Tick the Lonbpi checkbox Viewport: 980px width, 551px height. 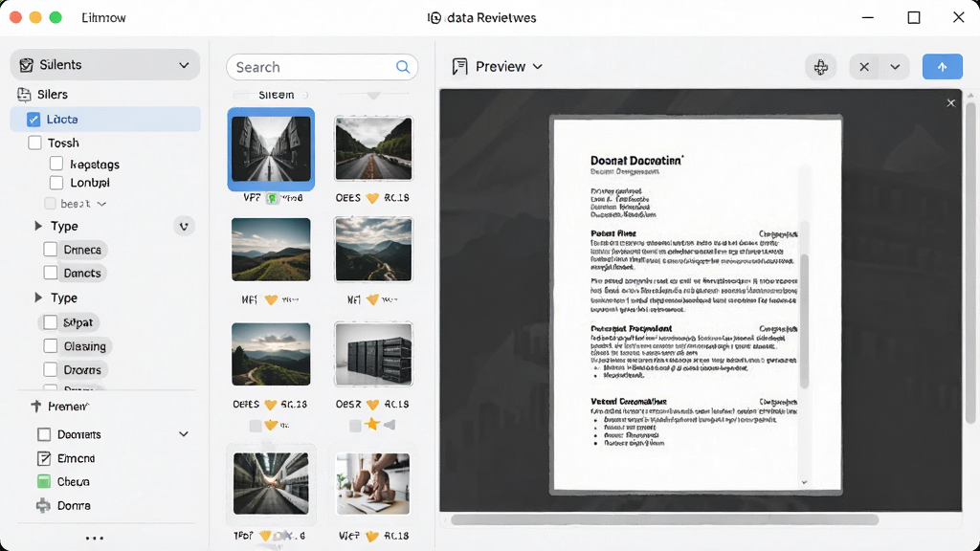pos(56,183)
